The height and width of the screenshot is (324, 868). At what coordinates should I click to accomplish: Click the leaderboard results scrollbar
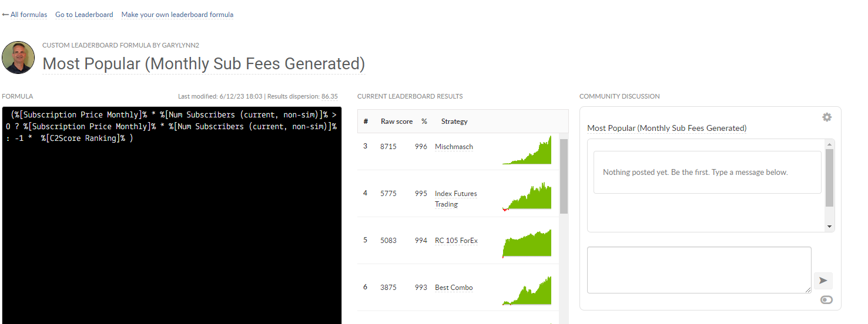[x=564, y=176]
